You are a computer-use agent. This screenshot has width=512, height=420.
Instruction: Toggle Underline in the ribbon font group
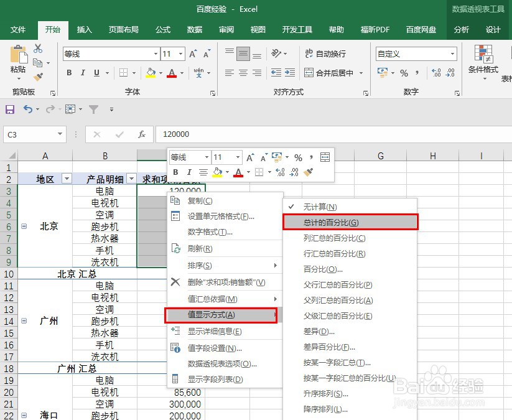click(x=96, y=73)
